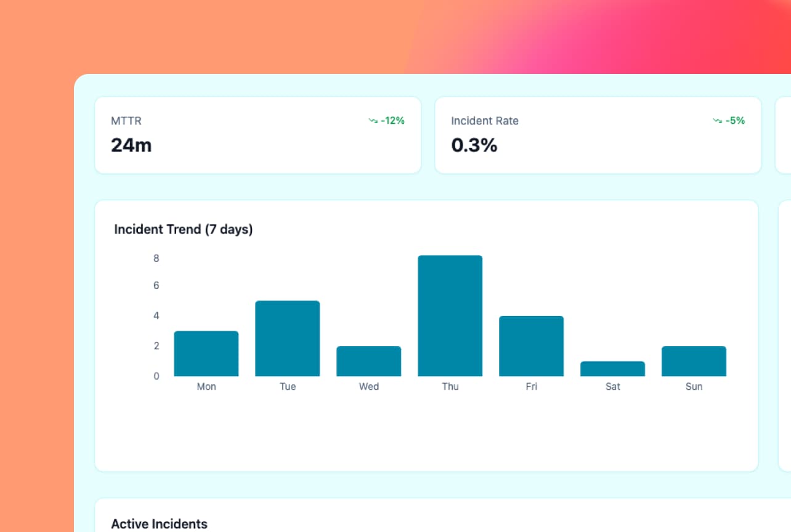Screen dimensions: 791x532
Task: Click the Thu x-axis label
Action: click(x=450, y=387)
